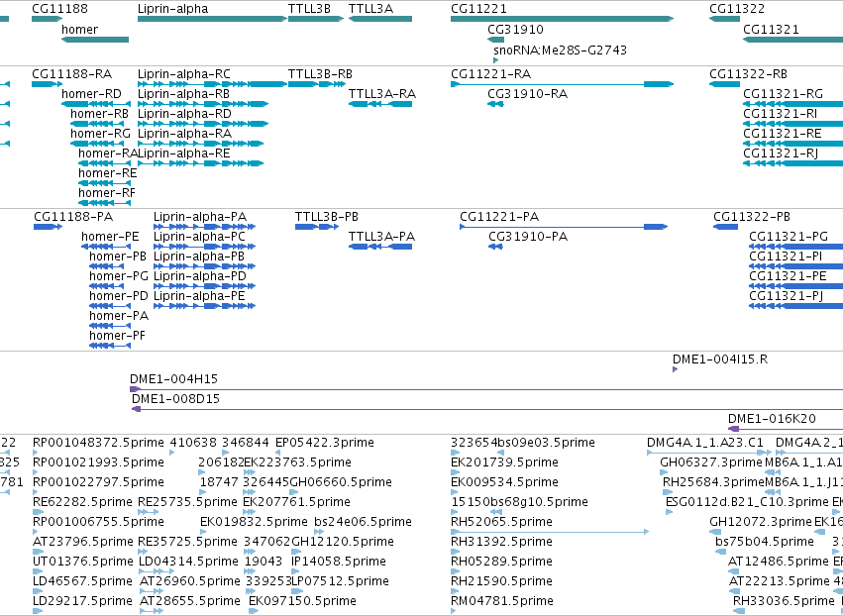
Task: Select BAC clone DME1-004H15
Action: click(x=486, y=389)
